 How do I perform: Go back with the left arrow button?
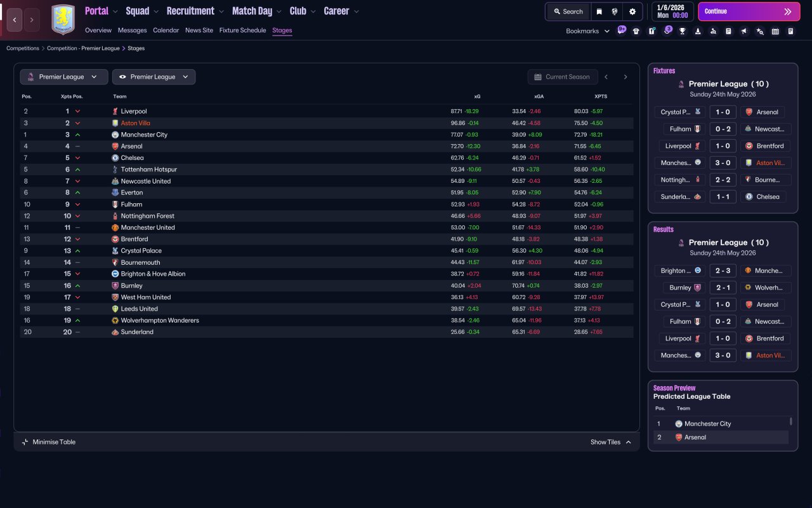coord(15,20)
